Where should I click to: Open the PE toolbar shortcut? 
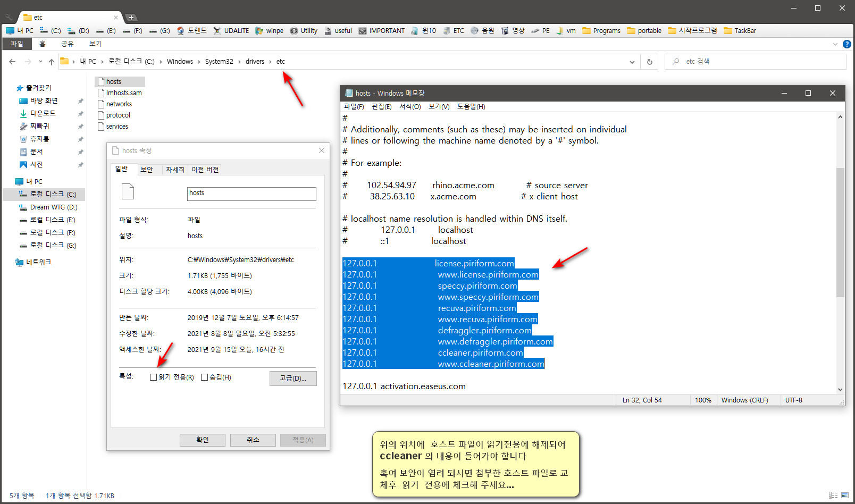point(540,31)
